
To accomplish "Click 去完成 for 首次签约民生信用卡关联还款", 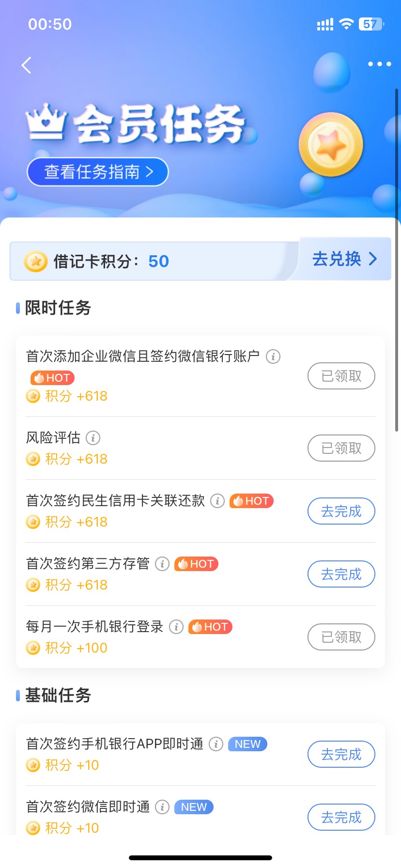I will click(341, 511).
